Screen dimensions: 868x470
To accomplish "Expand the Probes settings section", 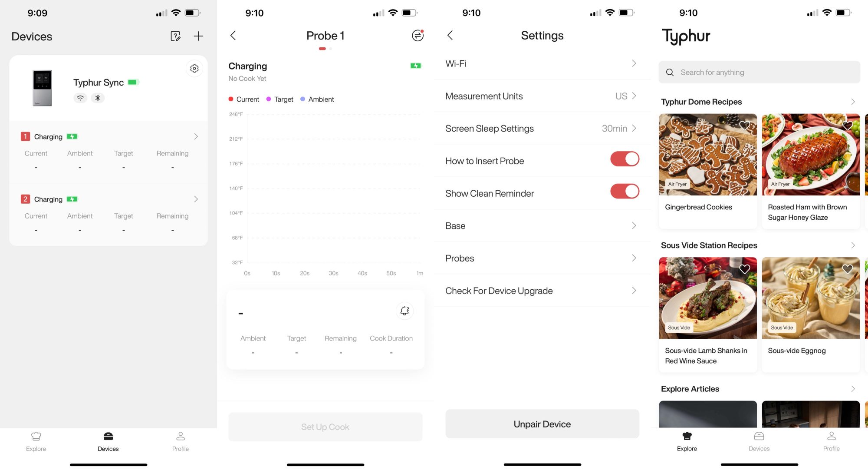I will (542, 258).
